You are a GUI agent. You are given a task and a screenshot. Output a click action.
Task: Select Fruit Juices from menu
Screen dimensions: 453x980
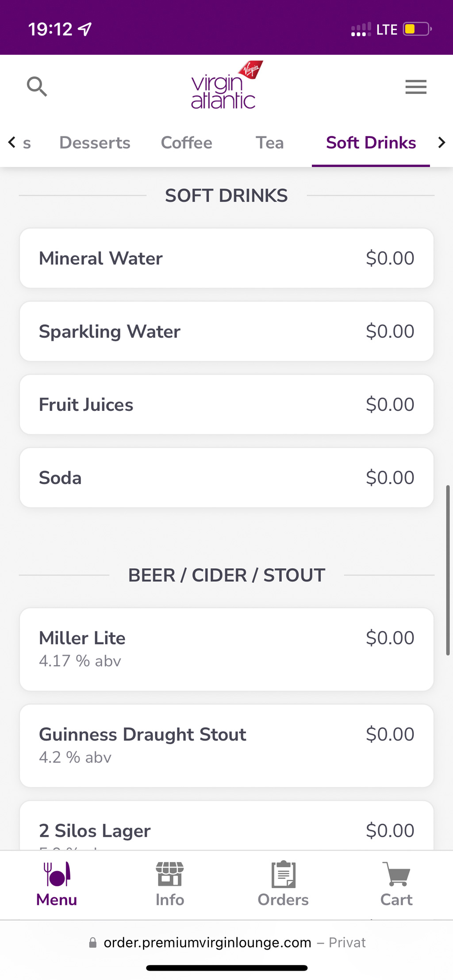click(x=226, y=405)
